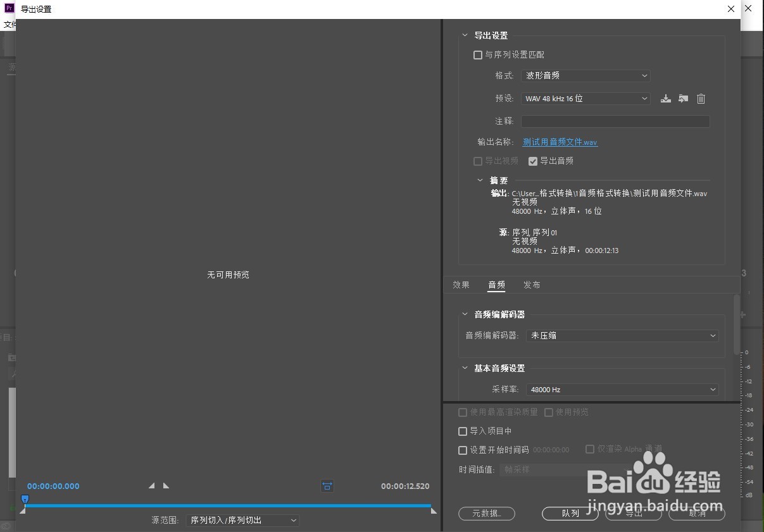Click the Save Preset icon

point(665,99)
